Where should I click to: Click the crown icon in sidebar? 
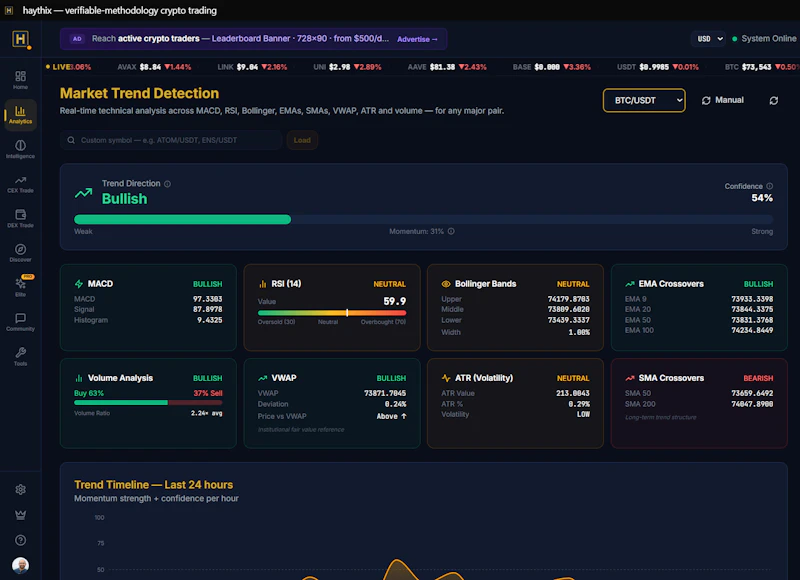[20, 515]
